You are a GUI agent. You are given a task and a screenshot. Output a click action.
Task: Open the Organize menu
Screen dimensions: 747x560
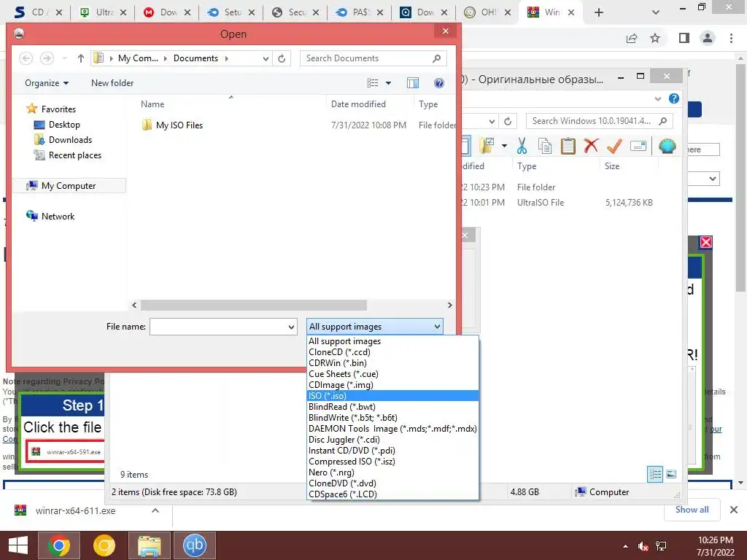pos(47,83)
